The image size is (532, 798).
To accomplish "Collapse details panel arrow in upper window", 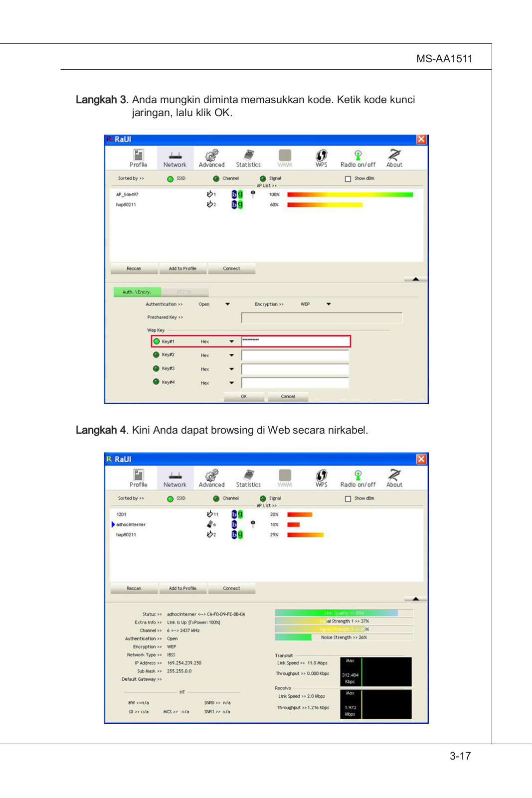I will pos(416,279).
